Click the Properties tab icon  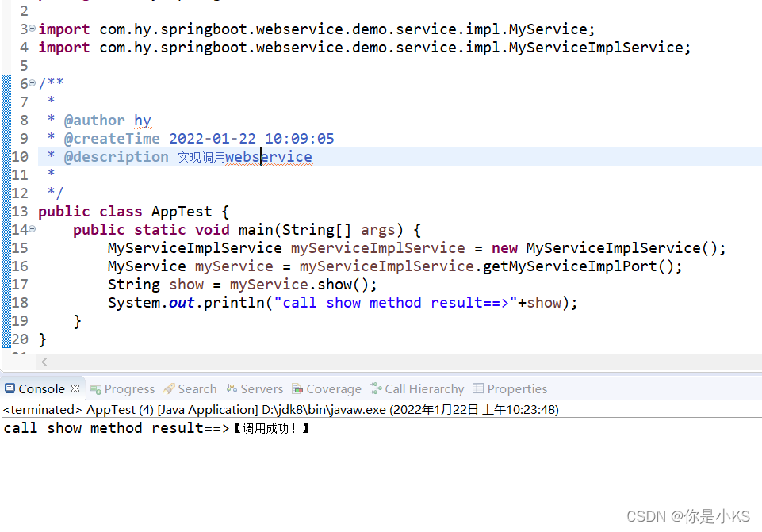[478, 388]
